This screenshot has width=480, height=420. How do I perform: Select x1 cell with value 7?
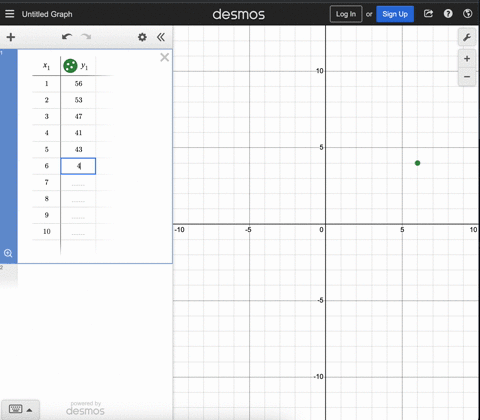(x=46, y=182)
